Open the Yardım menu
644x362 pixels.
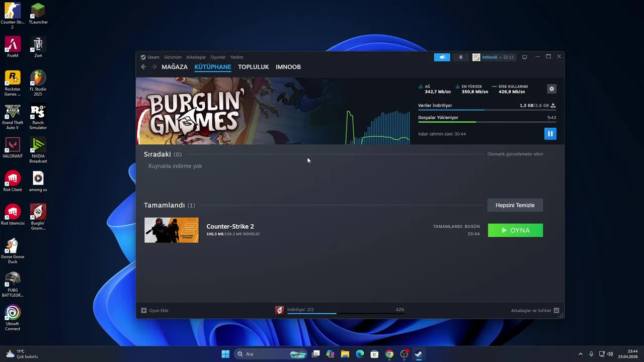(x=236, y=57)
